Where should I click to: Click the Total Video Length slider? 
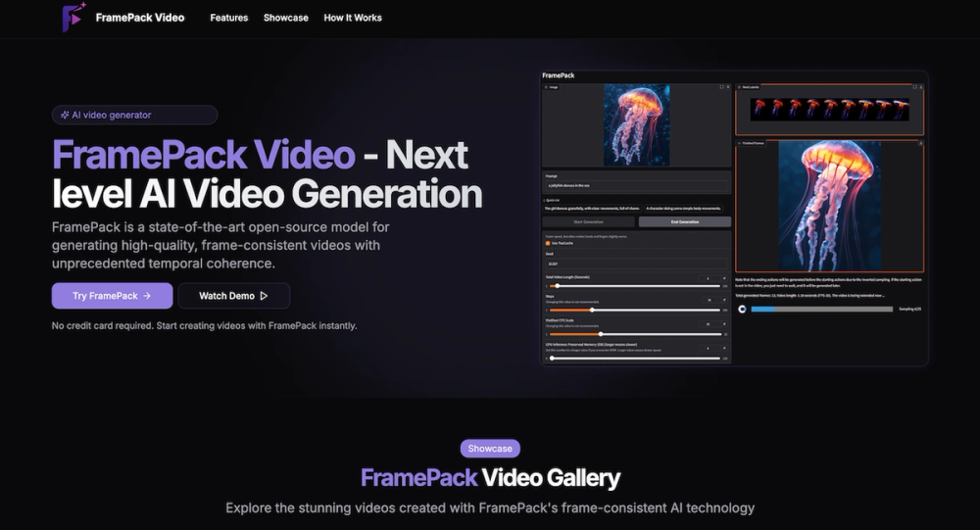coord(635,286)
